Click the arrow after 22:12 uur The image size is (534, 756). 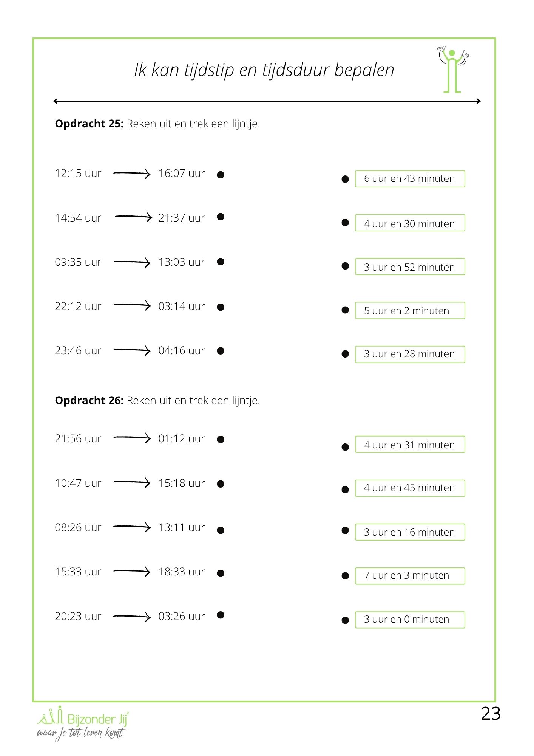click(132, 305)
